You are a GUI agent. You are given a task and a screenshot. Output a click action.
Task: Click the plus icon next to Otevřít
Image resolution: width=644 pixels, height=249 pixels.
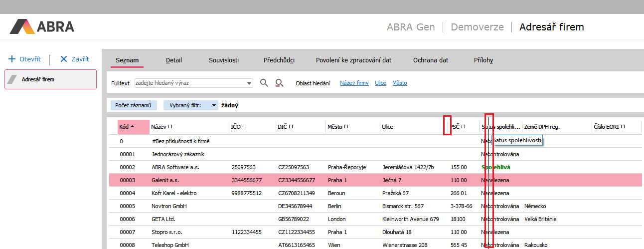coord(12,59)
